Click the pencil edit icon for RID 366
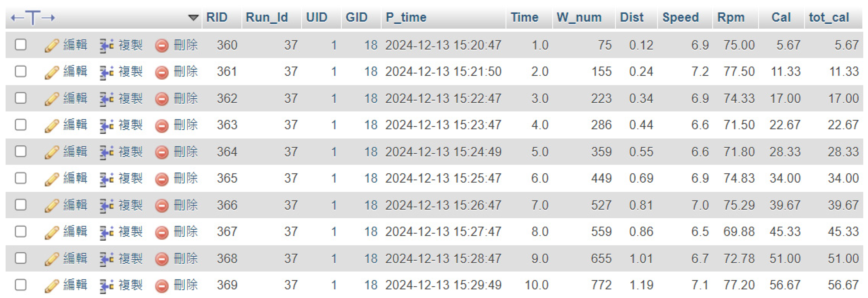Viewport: 868px width, 298px height. 51,205
